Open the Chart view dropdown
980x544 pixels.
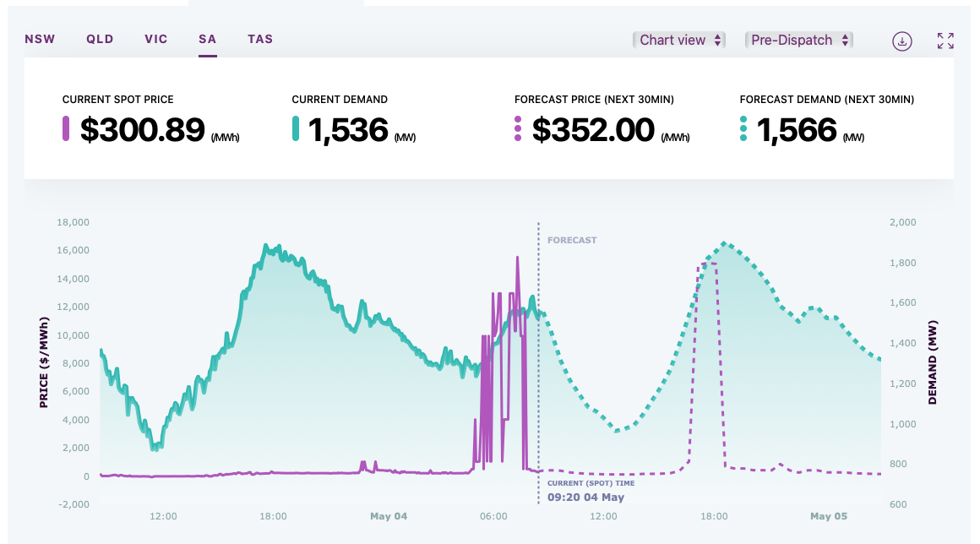tap(679, 40)
